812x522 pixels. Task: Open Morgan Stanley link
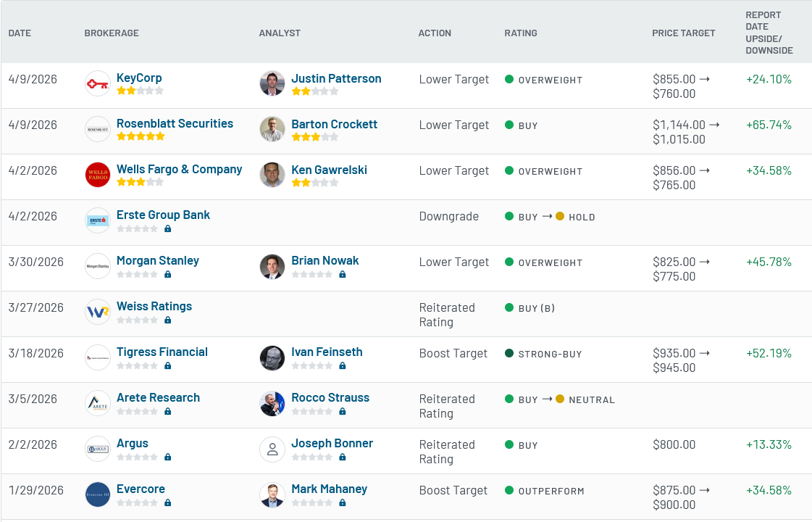tap(158, 261)
